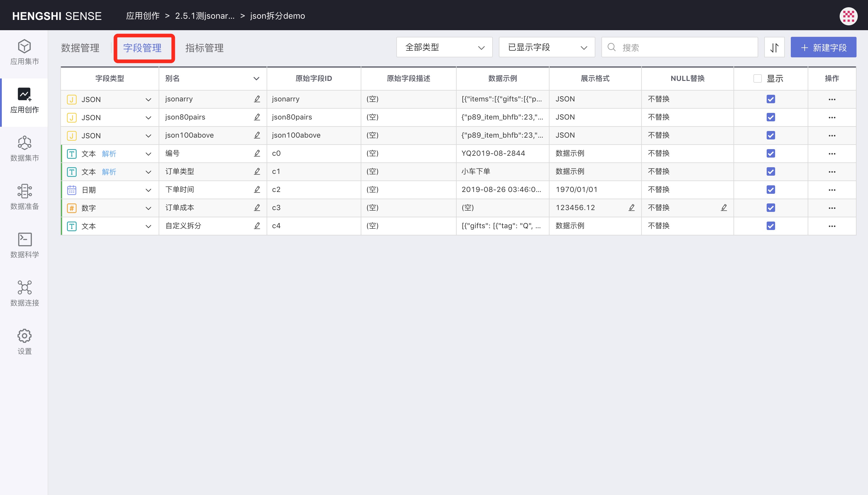Open more actions for 下单时间 row
The image size is (868, 495).
(x=832, y=190)
